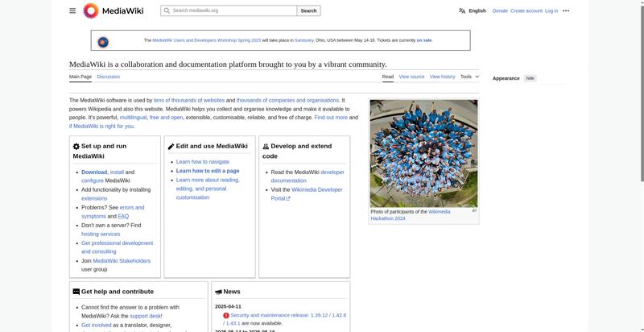Viewport: 644px width, 332px height.
Task: Click the Search button
Action: coord(308,10)
